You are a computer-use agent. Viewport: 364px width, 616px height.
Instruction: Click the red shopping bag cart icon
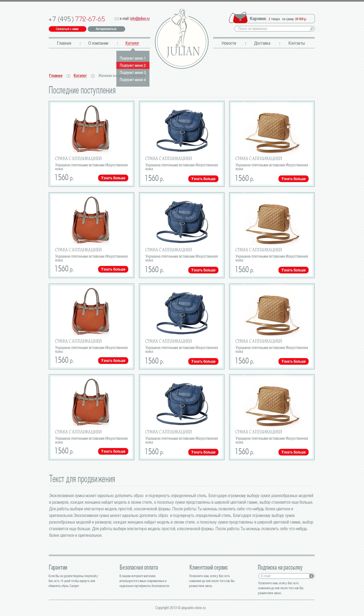[x=239, y=18]
